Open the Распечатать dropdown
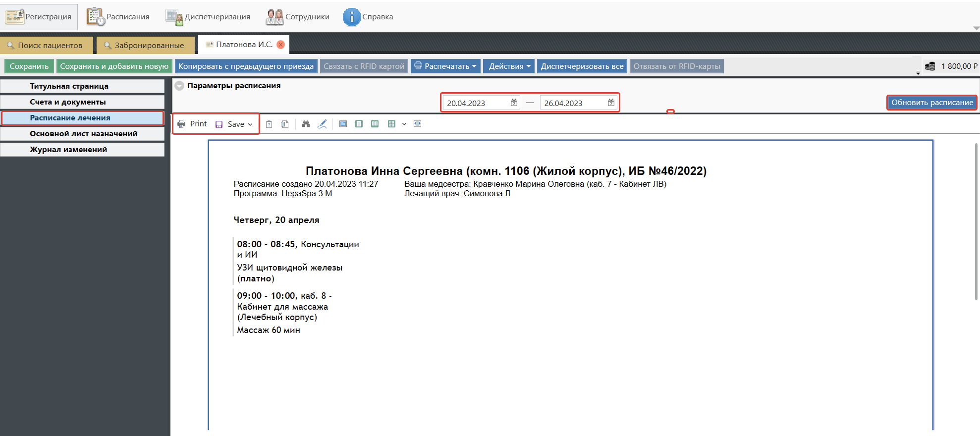Viewport: 980px width, 436px height. [x=445, y=66]
